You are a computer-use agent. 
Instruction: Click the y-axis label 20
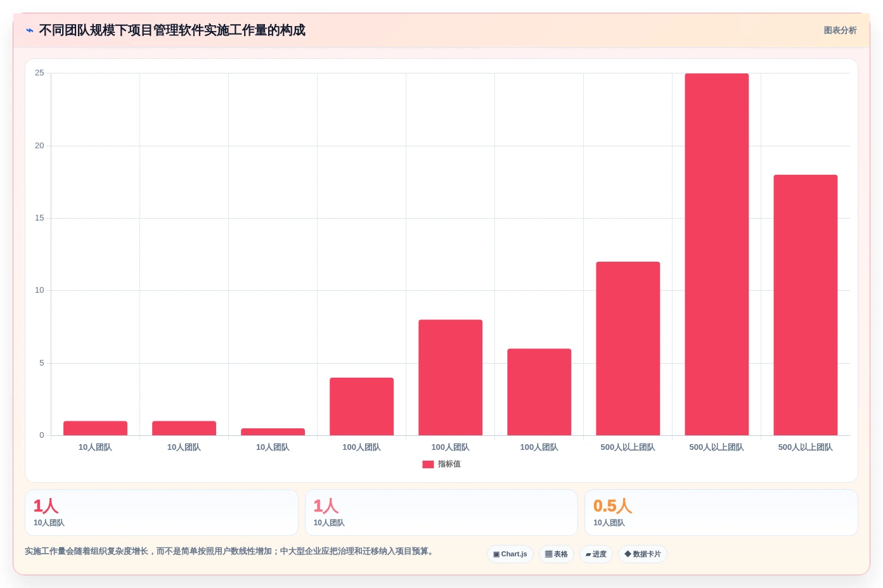39,146
